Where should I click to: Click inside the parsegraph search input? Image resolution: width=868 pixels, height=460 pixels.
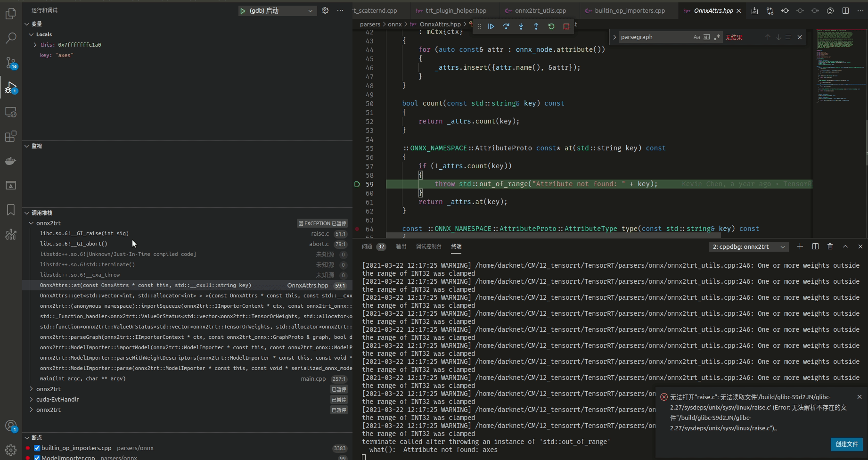(655, 37)
